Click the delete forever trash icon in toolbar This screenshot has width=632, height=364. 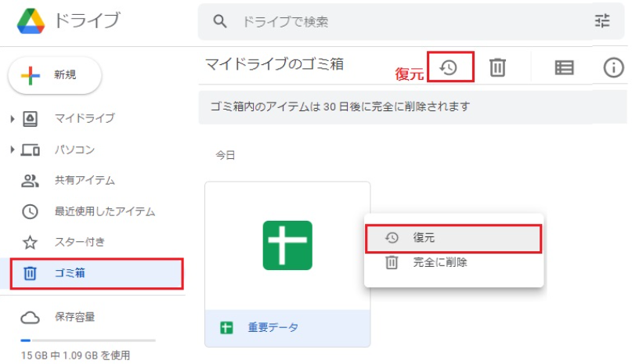pyautogui.click(x=497, y=67)
